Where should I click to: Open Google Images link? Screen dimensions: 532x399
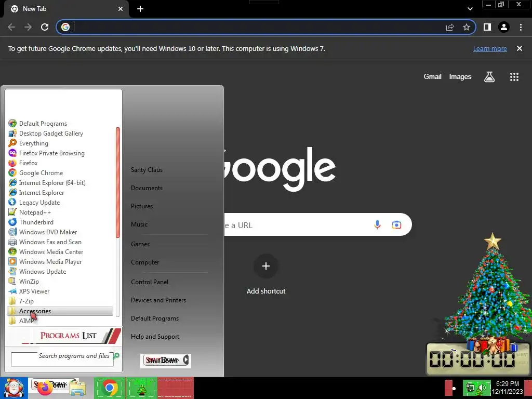tap(460, 77)
